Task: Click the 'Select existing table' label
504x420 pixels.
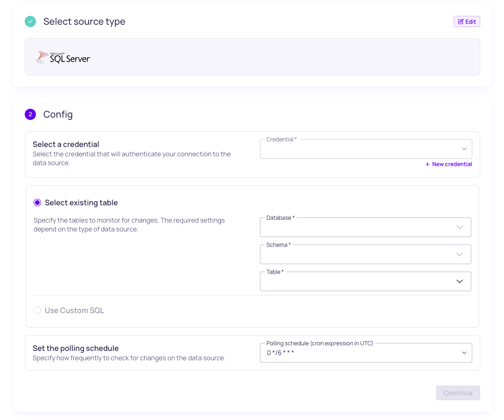Action: (x=81, y=203)
